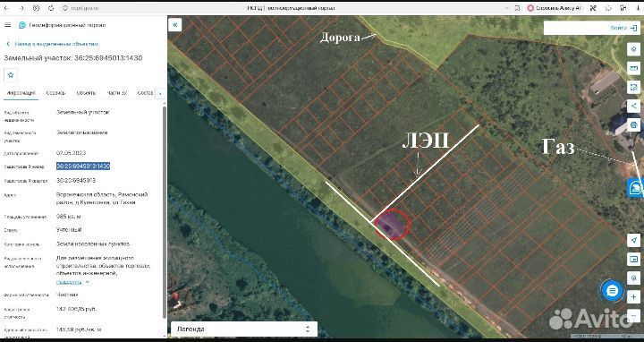Click the highlighted purple parcel on map
The width and height of the screenshot is (644, 342).
389,224
